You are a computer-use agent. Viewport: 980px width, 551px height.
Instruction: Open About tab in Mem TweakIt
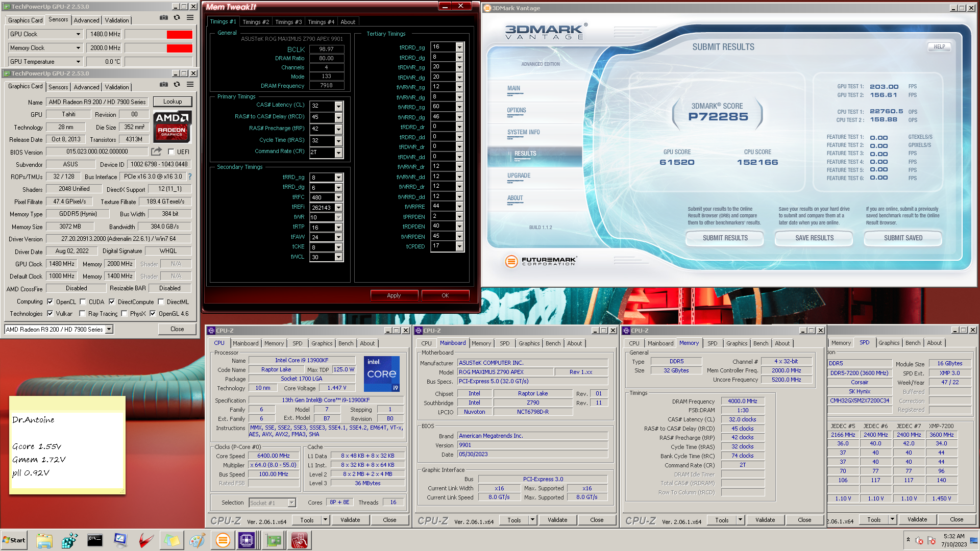coord(348,22)
